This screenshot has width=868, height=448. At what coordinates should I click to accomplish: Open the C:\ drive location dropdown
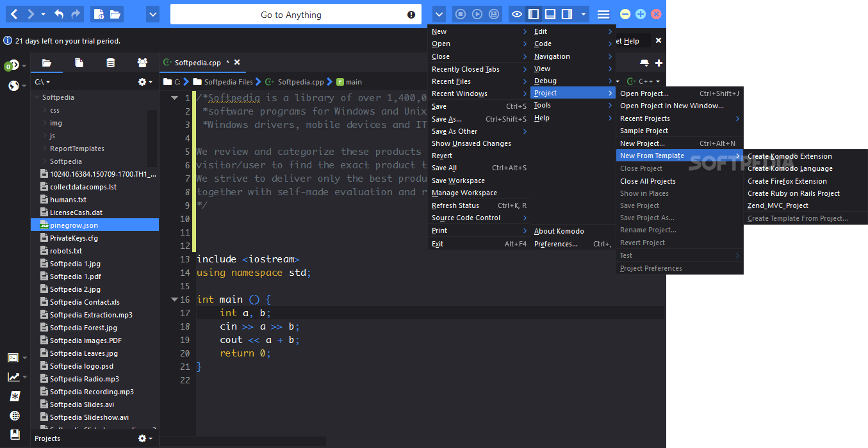pyautogui.click(x=42, y=82)
